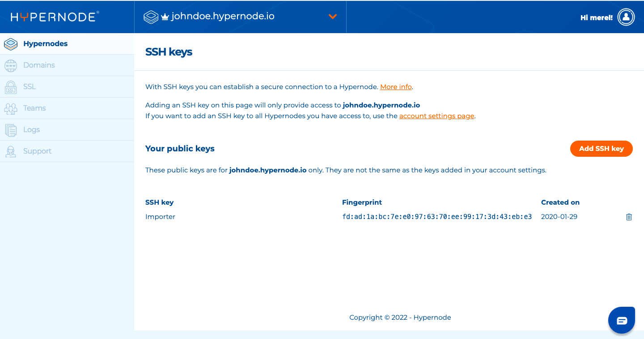Expand the Hypernode selector orange chevron
The height and width of the screenshot is (339, 644).
tap(332, 17)
